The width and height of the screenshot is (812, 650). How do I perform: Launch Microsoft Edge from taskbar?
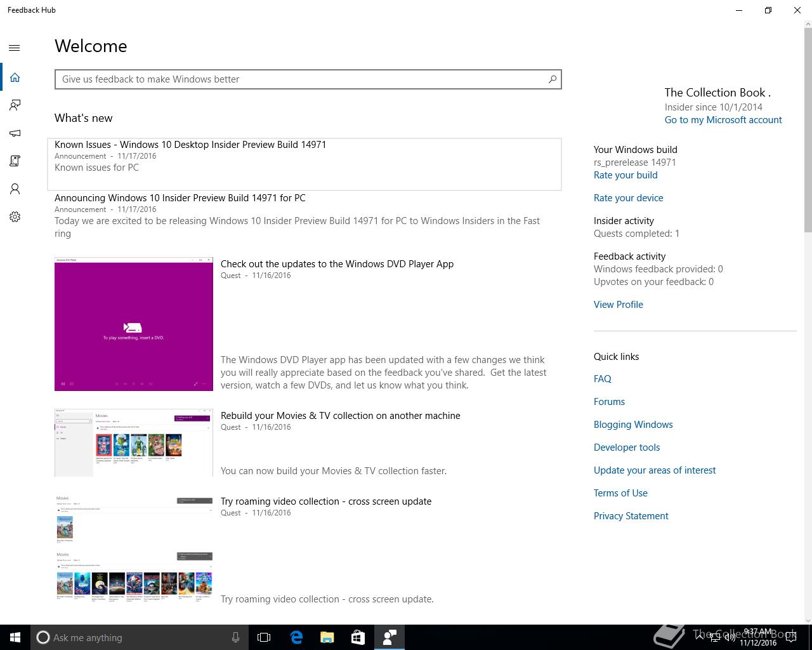[x=296, y=637]
